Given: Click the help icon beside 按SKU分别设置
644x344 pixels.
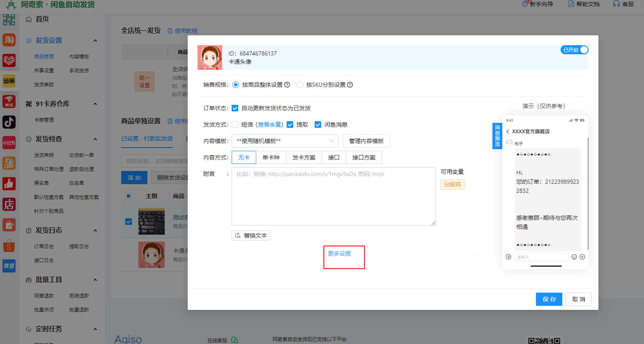Looking at the screenshot, I should point(350,85).
